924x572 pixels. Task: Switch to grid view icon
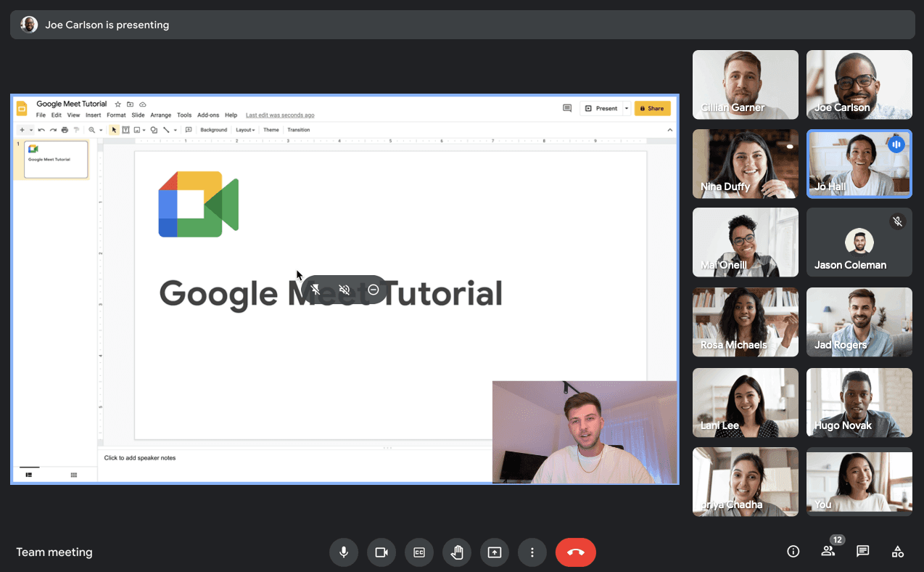point(73,475)
